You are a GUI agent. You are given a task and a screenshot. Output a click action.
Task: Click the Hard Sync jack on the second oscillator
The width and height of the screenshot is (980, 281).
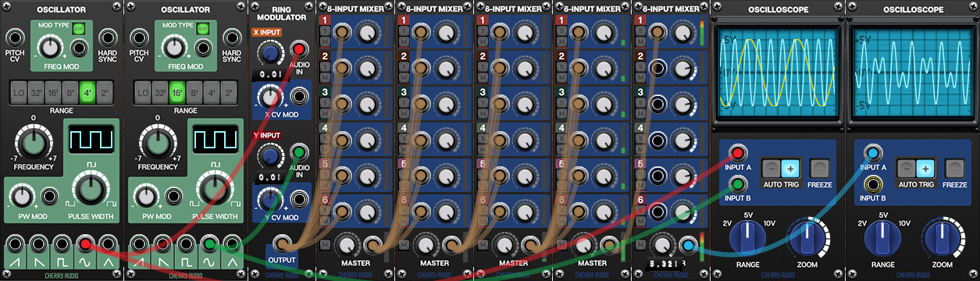232,37
